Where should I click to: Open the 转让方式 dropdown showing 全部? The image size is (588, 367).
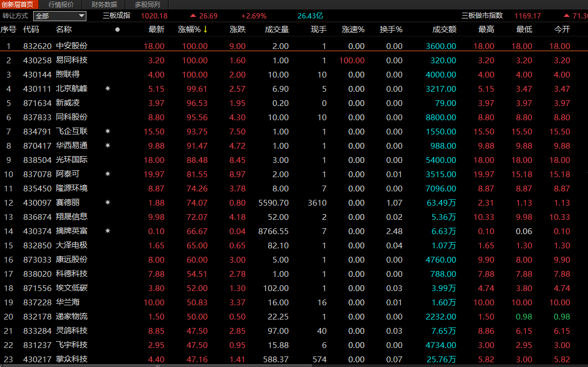[60, 16]
